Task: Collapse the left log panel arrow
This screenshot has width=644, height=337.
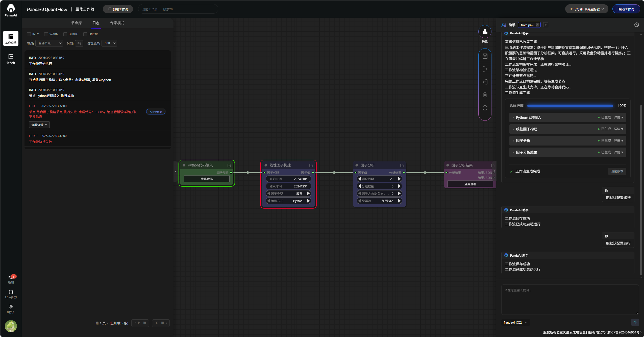Action: coord(176,172)
